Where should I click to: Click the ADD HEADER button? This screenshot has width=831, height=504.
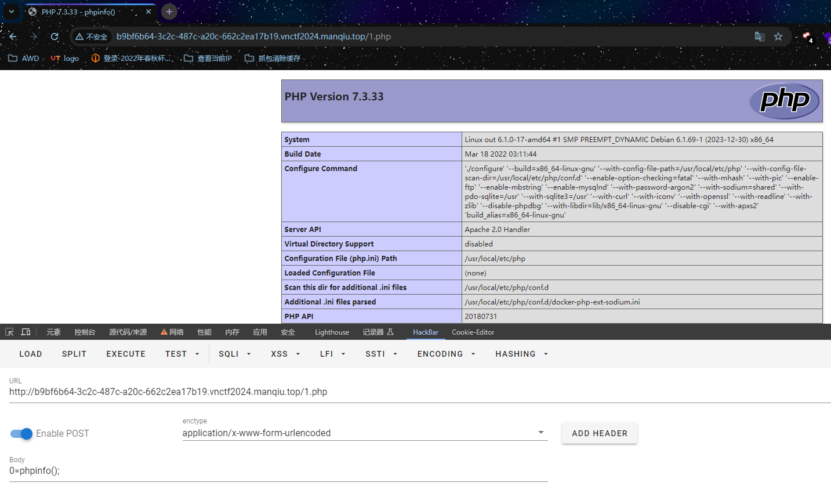[600, 433]
